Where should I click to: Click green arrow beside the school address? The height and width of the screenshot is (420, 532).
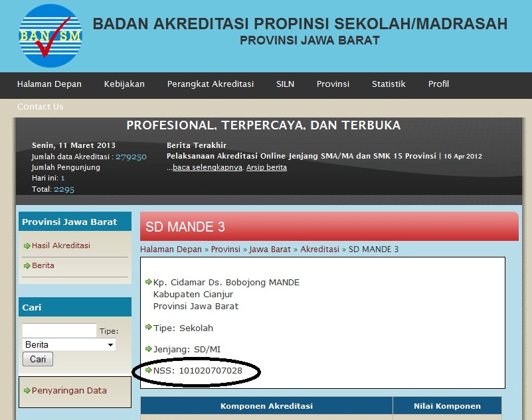148,281
